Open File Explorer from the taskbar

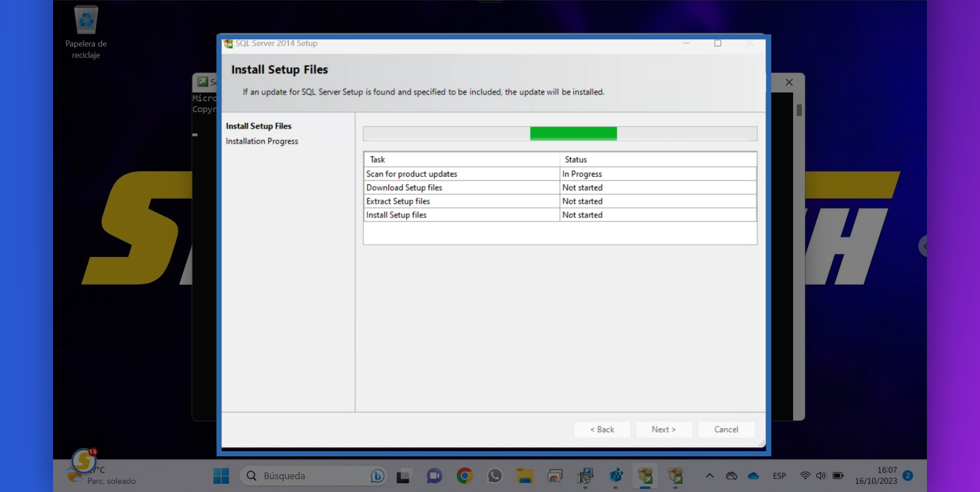point(525,476)
